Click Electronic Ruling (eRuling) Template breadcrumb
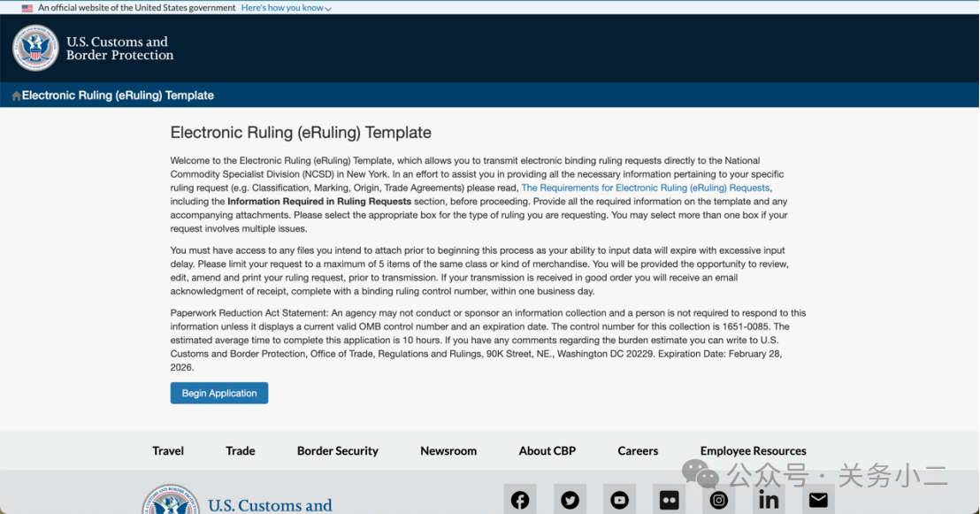 click(119, 96)
